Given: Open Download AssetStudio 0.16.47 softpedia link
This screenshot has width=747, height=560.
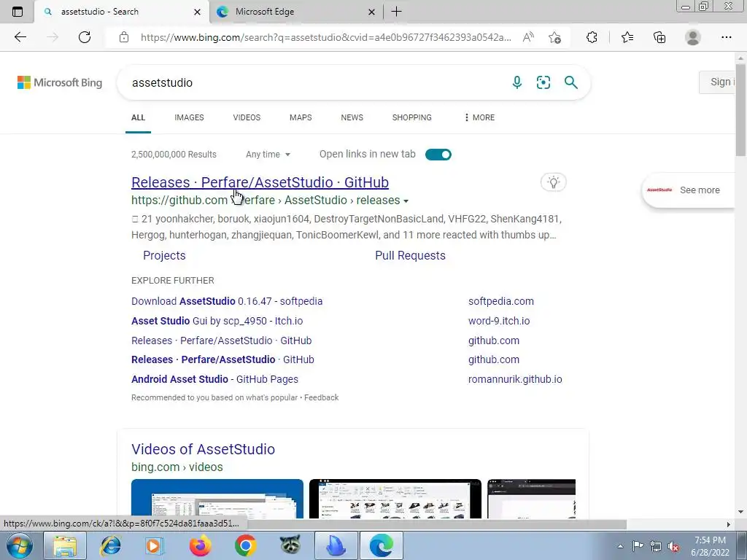Looking at the screenshot, I should (227, 301).
